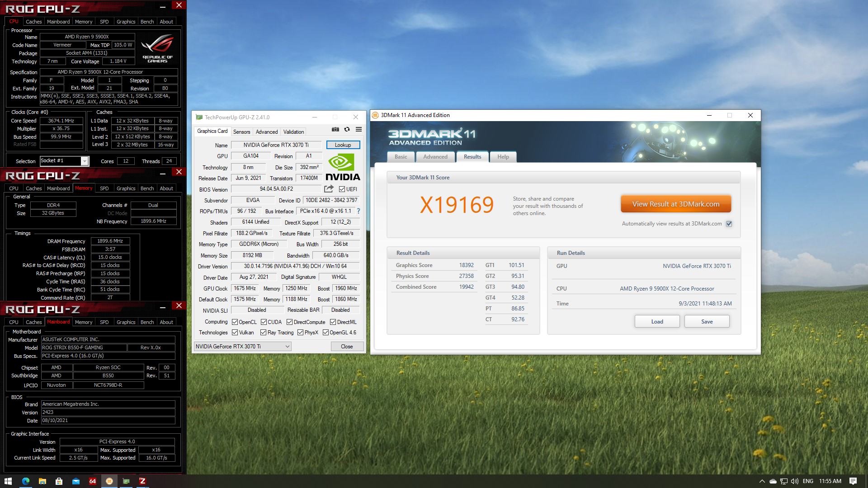Toggle the UEFI checkbox in GPU-Z
This screenshot has height=488, width=868.
342,189
